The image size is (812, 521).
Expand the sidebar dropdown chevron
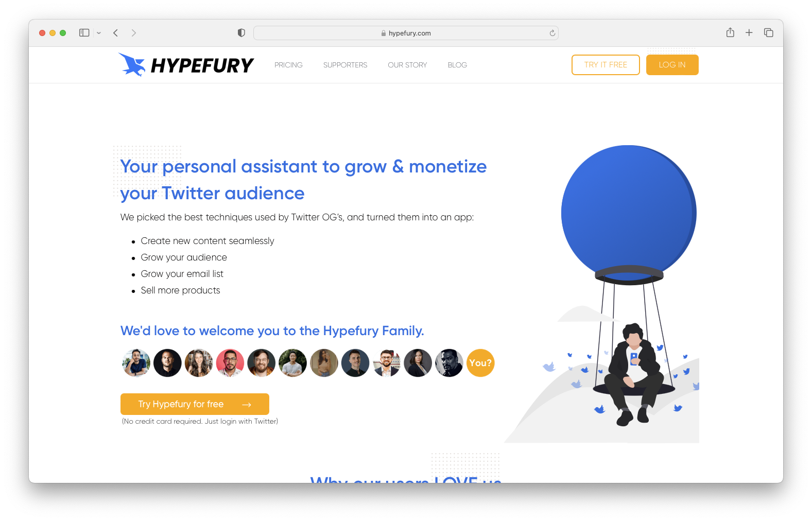[x=99, y=33]
